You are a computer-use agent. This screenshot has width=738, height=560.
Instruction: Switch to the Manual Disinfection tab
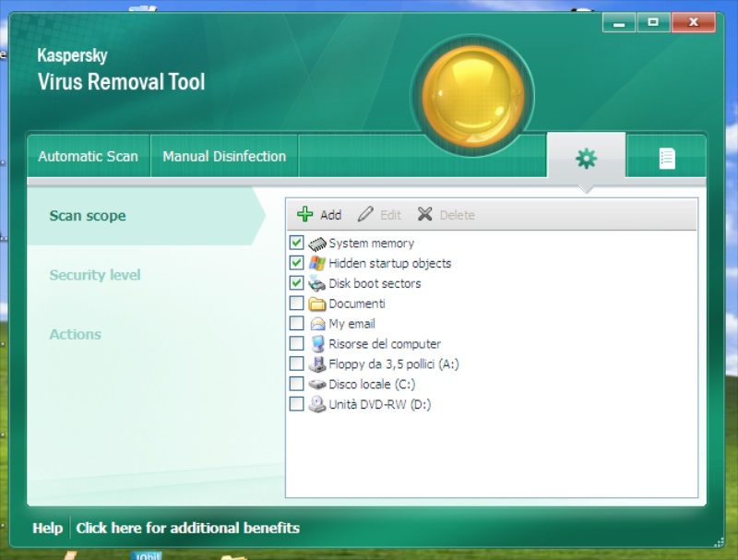point(224,157)
